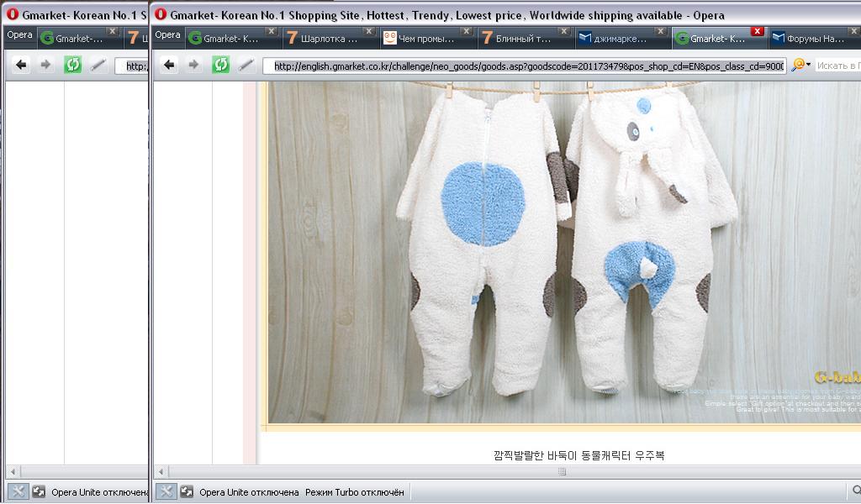Toggle the panels button in the background window status bar
Screen dimensions: 861x504
[18, 492]
